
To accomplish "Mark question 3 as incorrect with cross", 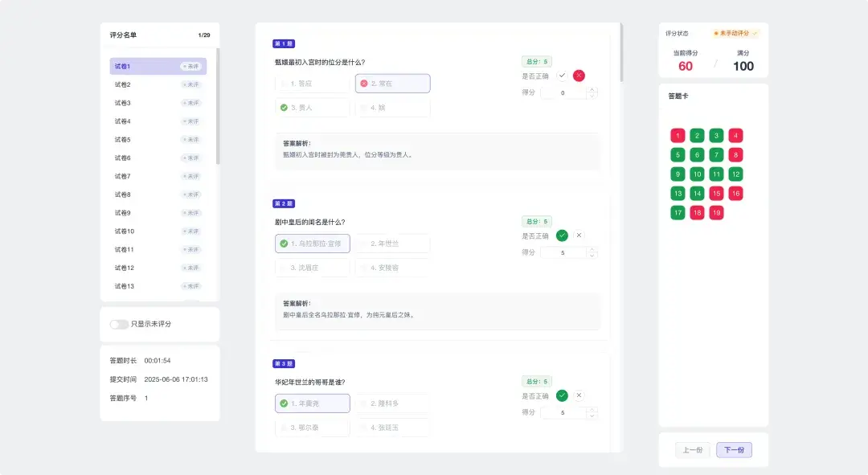I will point(579,395).
